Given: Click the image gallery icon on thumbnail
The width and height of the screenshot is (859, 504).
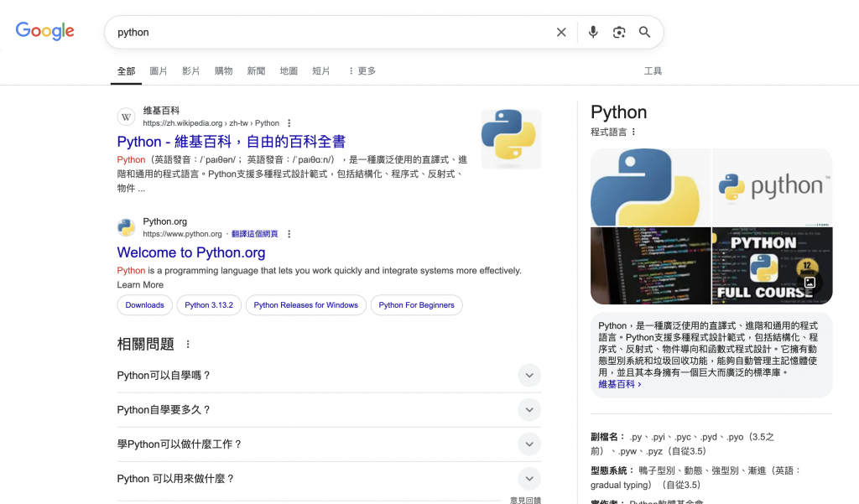Looking at the screenshot, I should pos(810,283).
